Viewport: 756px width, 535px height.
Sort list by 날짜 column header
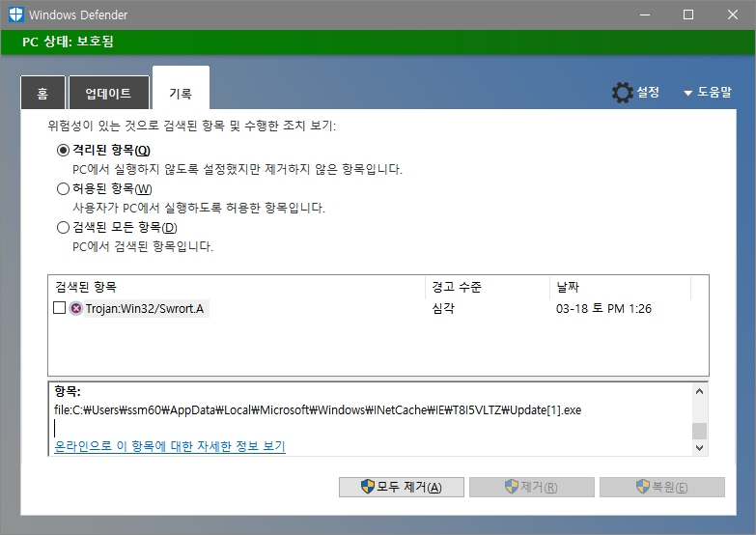point(619,288)
